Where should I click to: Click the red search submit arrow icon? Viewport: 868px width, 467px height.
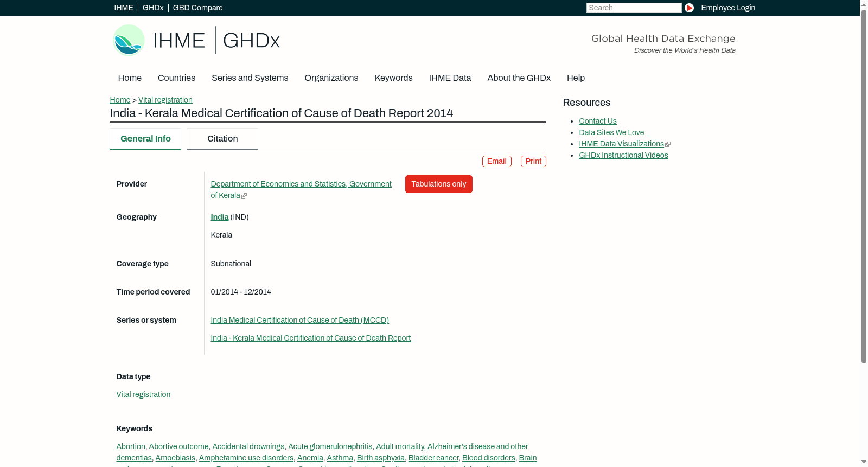689,8
